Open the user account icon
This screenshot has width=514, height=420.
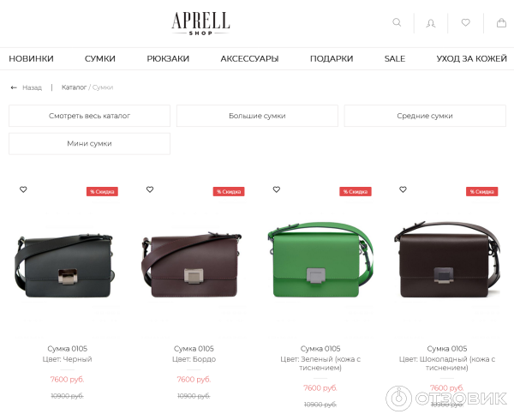point(431,23)
